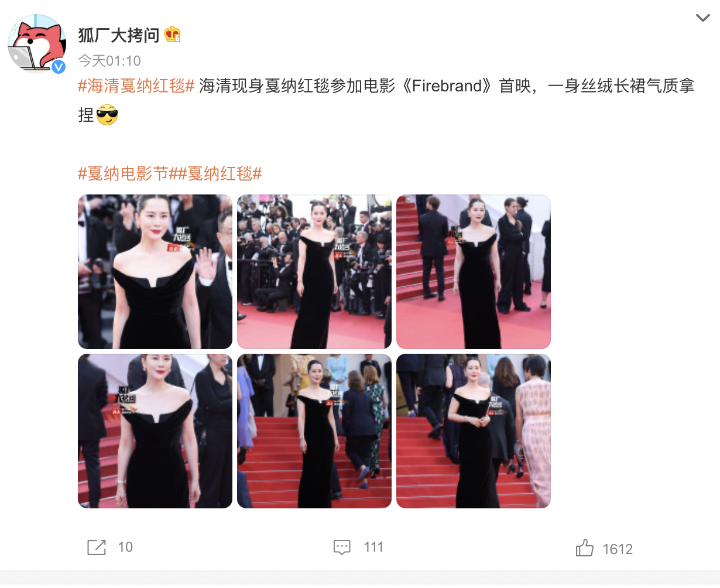This screenshot has height=588, width=720.
Task: Click the comment count 111
Action: coord(373,547)
